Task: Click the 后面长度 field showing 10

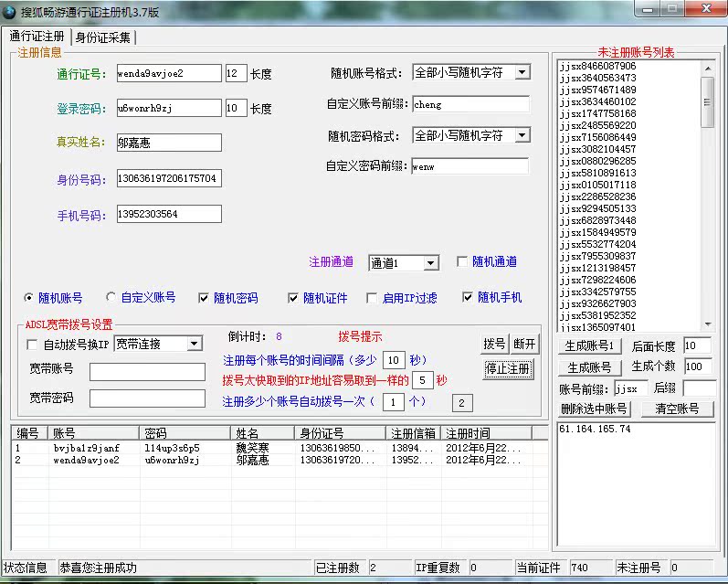Action: click(697, 346)
